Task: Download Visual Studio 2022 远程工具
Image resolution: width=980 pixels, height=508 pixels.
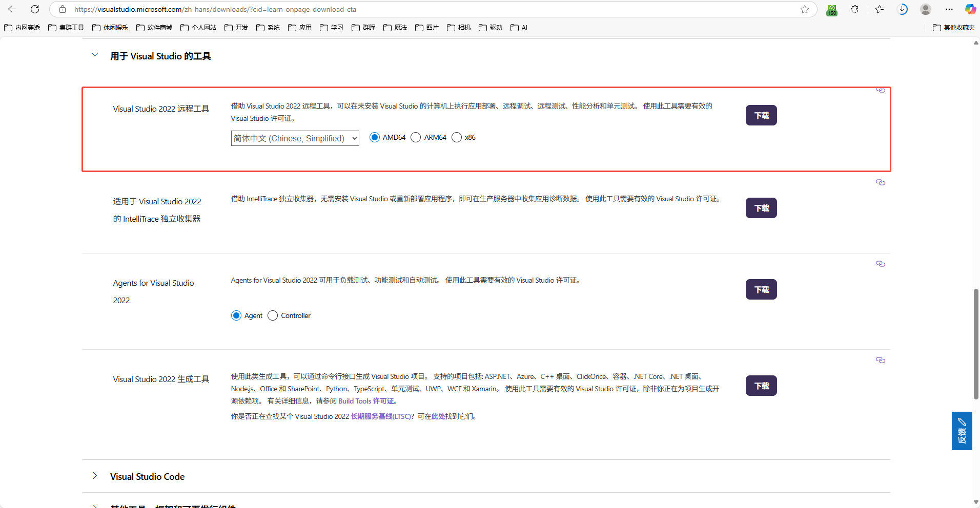Action: click(761, 115)
